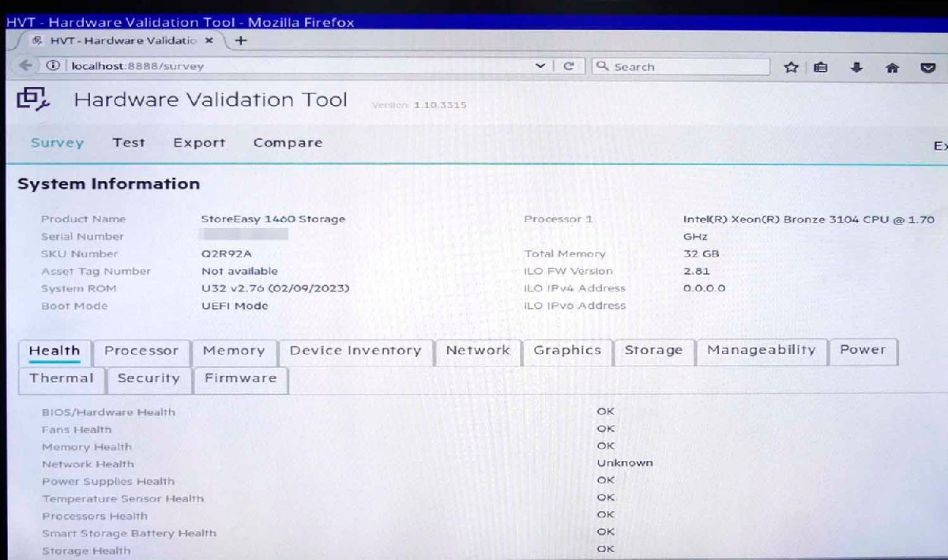Switch to the Graphics tab
The height and width of the screenshot is (560, 948).
[567, 351]
